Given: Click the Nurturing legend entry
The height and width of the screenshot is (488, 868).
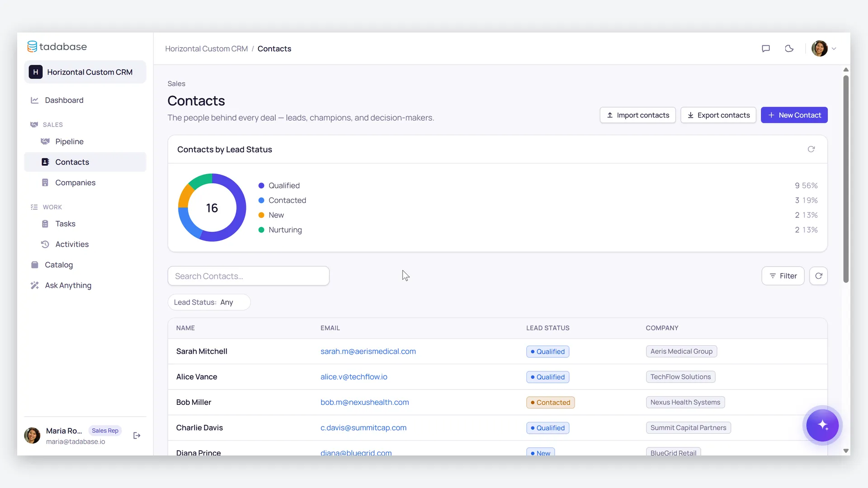Looking at the screenshot, I should click(285, 230).
